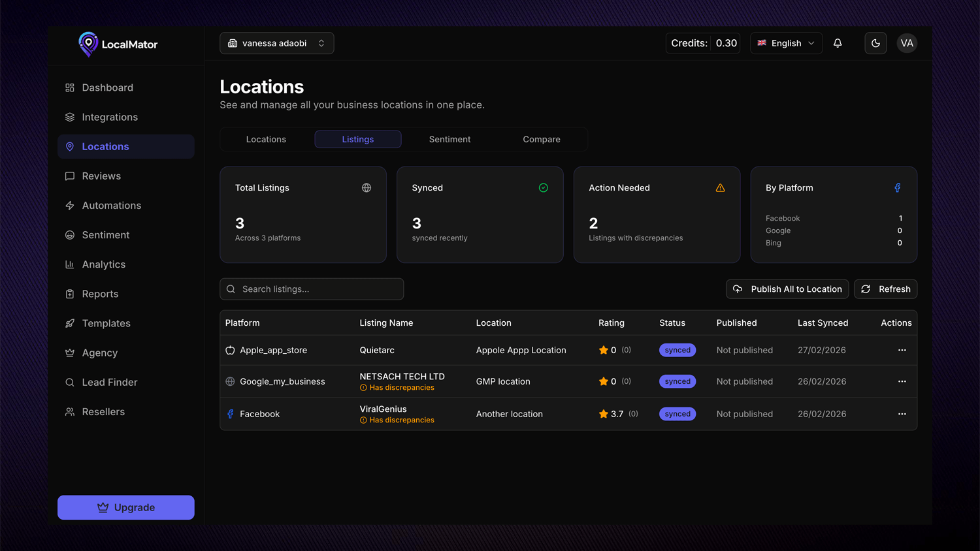Focus the Search listings input field
The image size is (980, 551).
pos(317,289)
